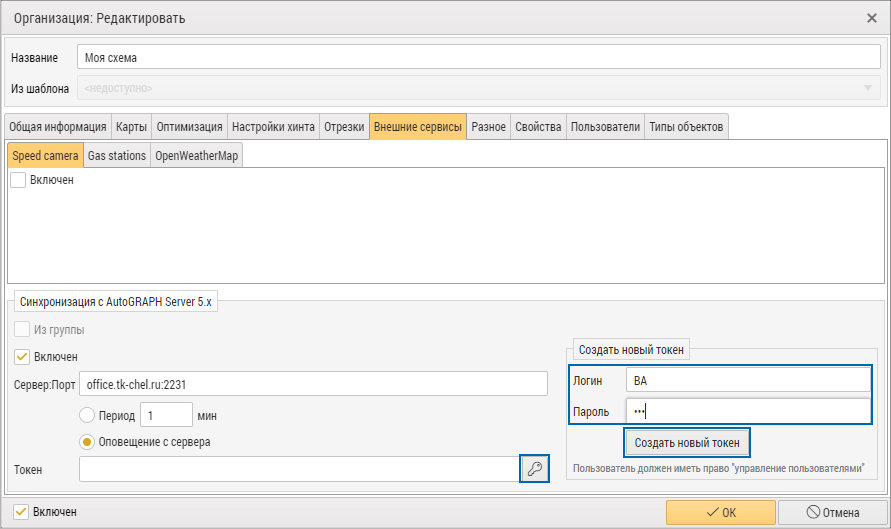Select the Внешние сервисы tab
Screen dimensions: 891x529
[x=418, y=127]
